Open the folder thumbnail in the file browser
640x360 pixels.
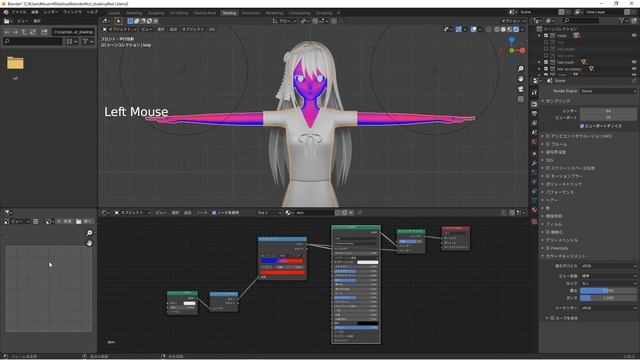(x=15, y=63)
